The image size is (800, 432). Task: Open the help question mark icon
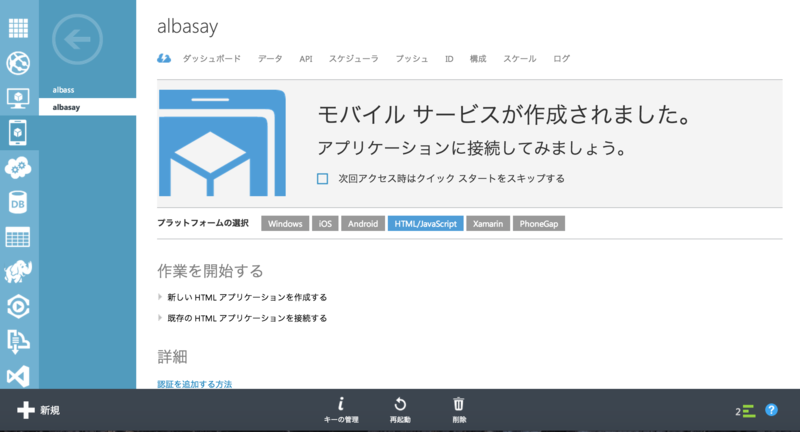[771, 410]
